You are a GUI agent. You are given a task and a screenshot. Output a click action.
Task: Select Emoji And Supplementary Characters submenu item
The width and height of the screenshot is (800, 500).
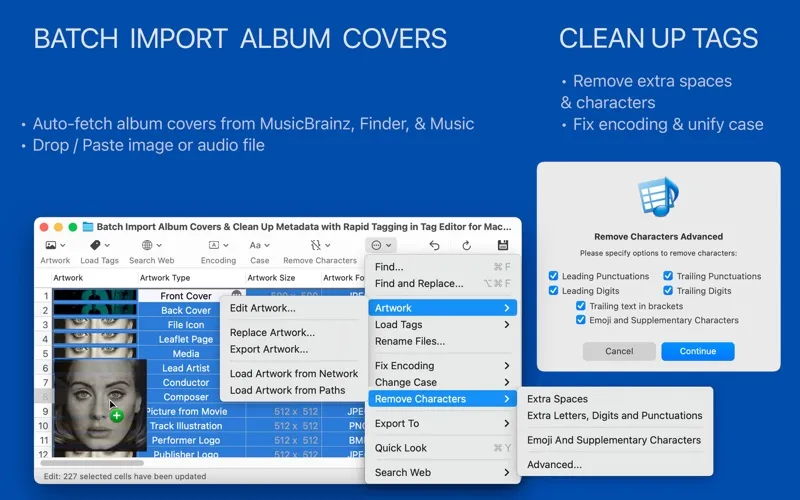coord(615,440)
